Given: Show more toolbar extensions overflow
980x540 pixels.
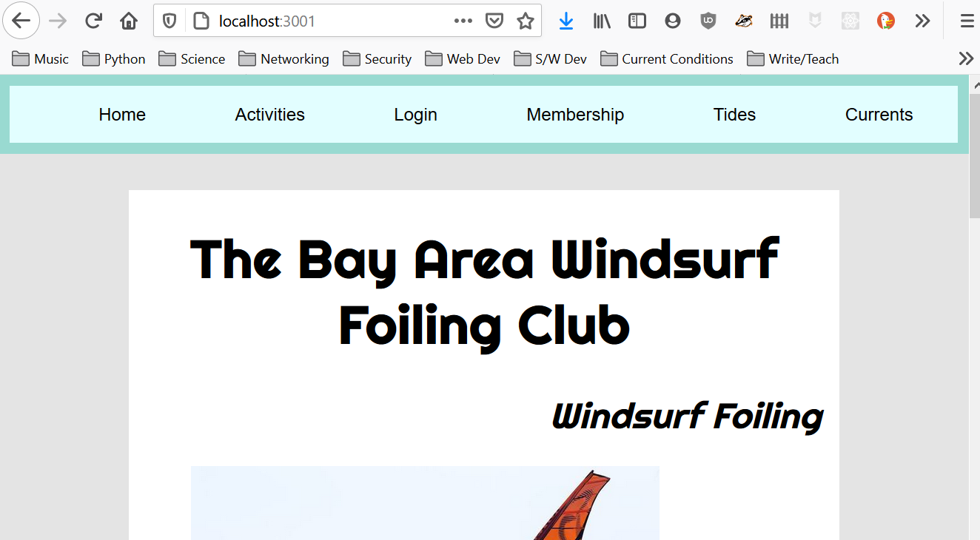Looking at the screenshot, I should [922, 21].
